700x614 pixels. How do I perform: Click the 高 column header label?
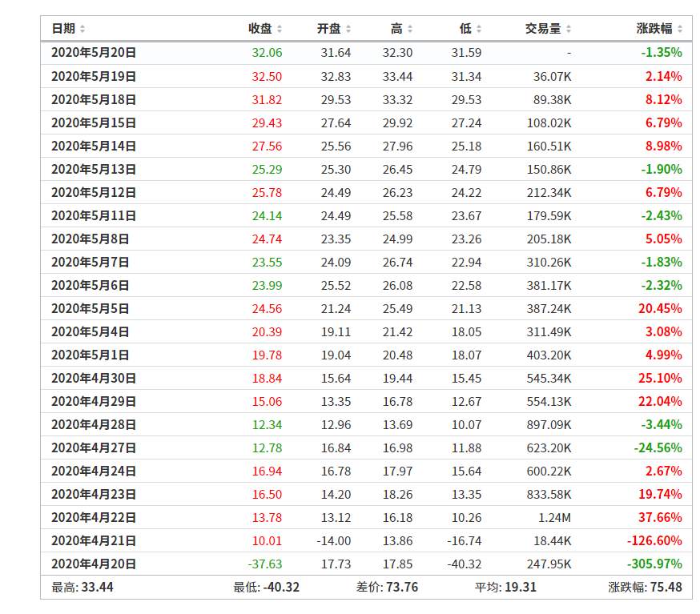[x=396, y=29]
